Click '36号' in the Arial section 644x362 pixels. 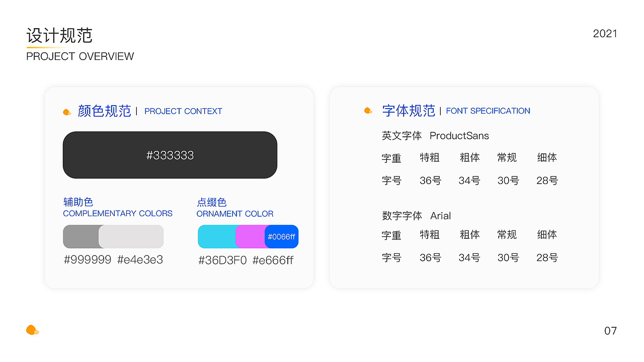click(430, 258)
